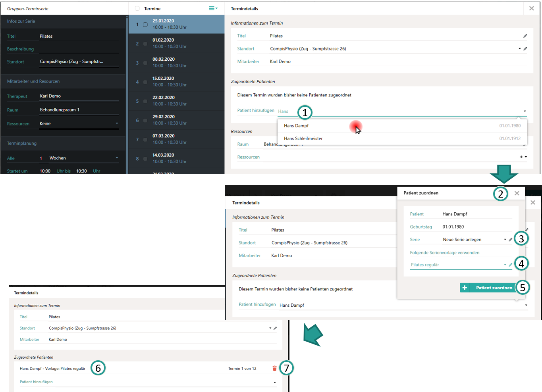Screen dimensions: 542x392
Task: Select the 29.02.2020 appointment row
Action: pyautogui.click(x=176, y=120)
